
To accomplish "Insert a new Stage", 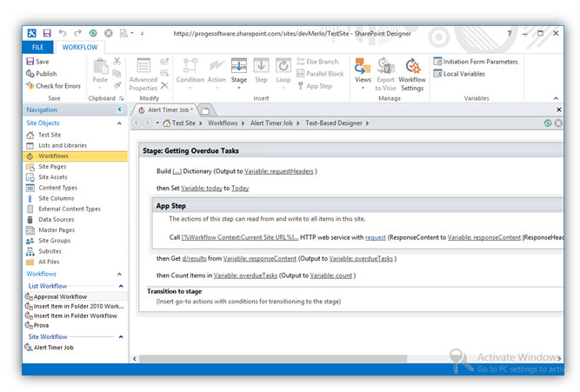I will (x=238, y=70).
